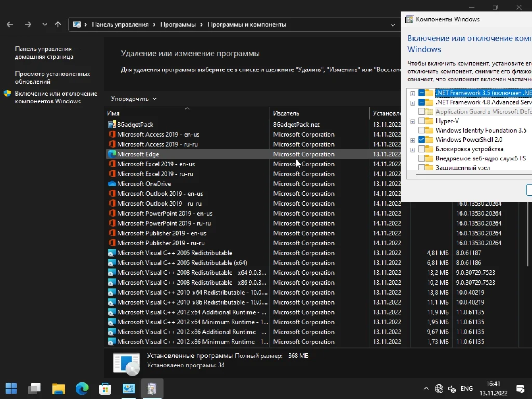Expand the .NET Framework 3.5 tree node

click(413, 94)
